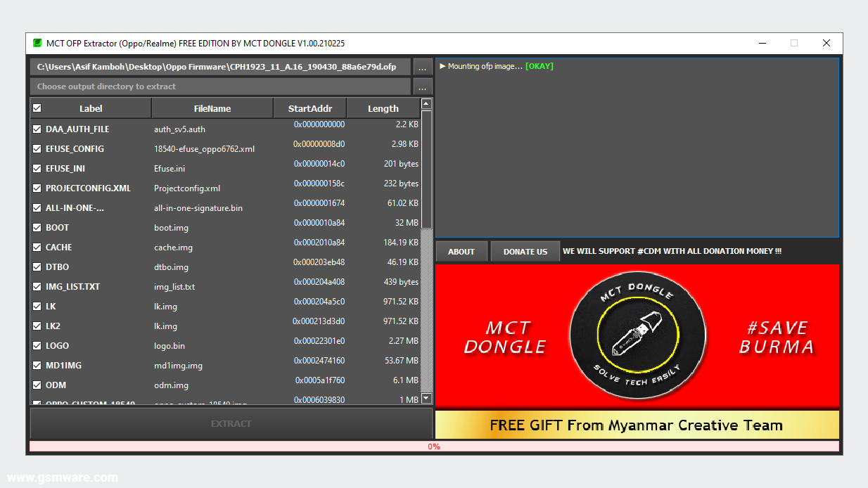The width and height of the screenshot is (868, 488).
Task: Toggle the select-all checkbox in header
Action: pyautogui.click(x=37, y=108)
